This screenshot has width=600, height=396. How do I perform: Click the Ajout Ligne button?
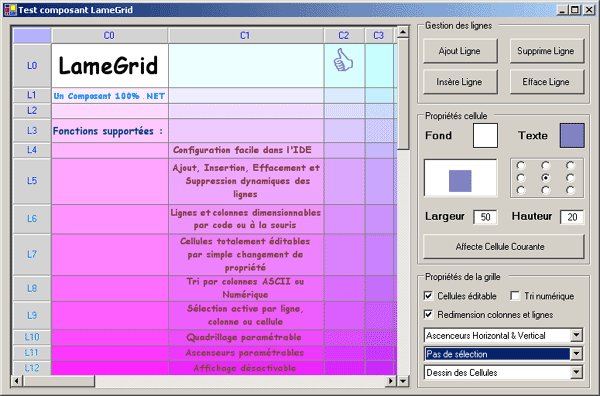460,51
